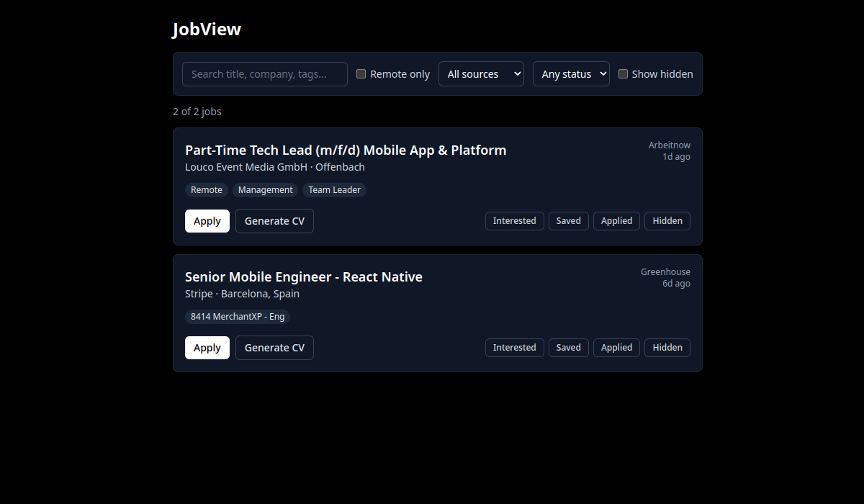This screenshot has height=504, width=864.
Task: Toggle the Show hidden checkbox
Action: [x=624, y=74]
